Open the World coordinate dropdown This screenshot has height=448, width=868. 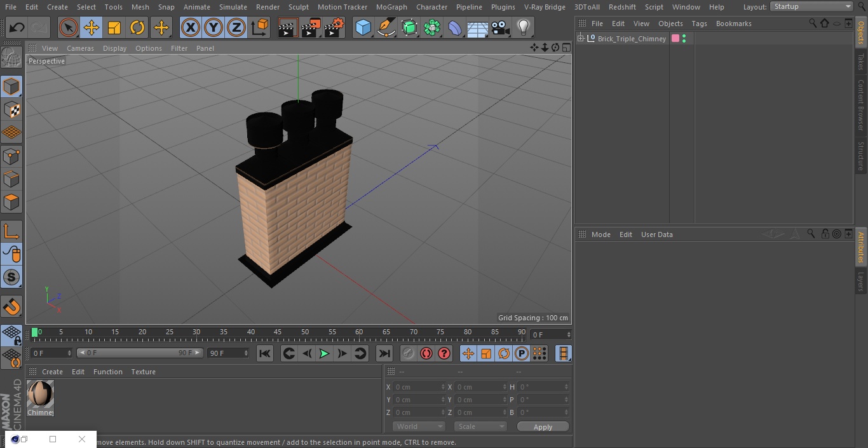[x=418, y=426]
